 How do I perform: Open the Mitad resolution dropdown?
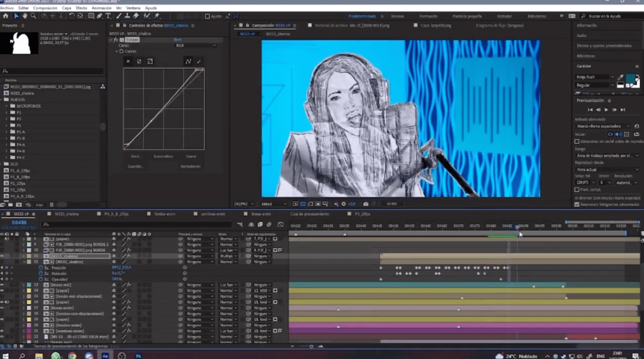point(274,204)
